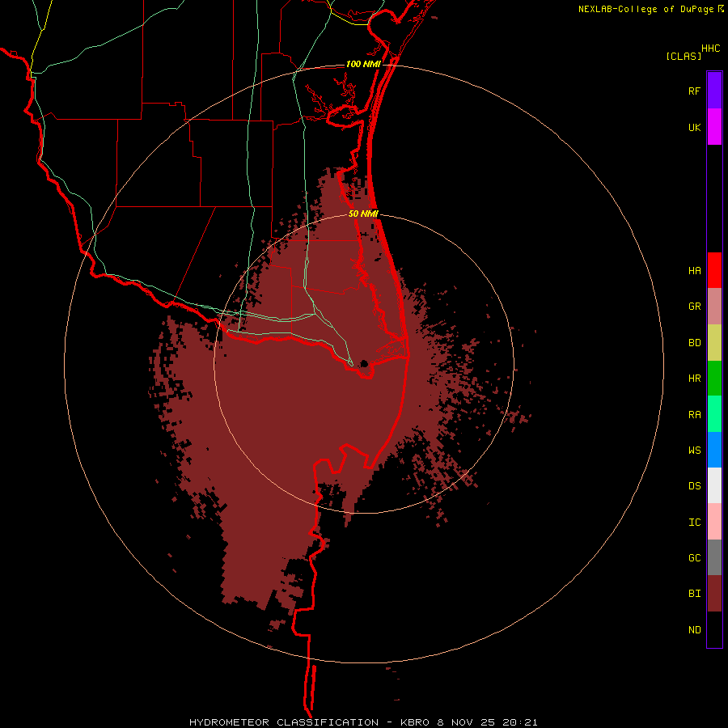
Task: Click the "HA" legend label
Action: click(x=694, y=271)
